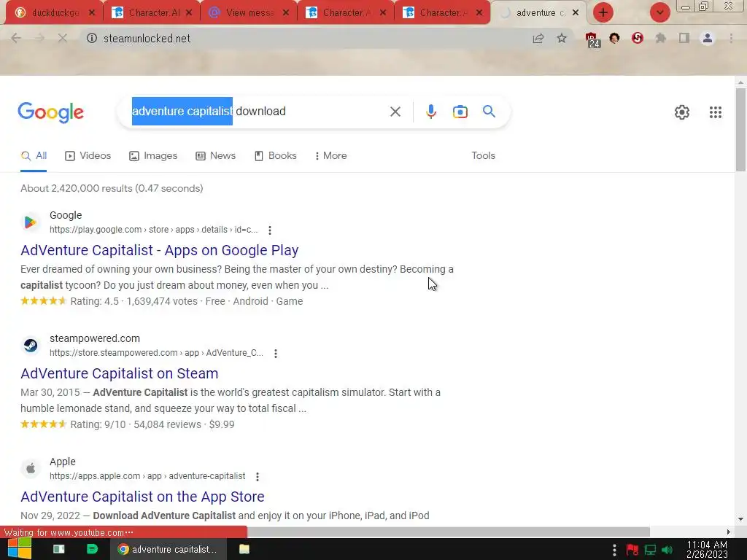
Task: Click the apps.apple.com URL breadcrumb
Action: (x=147, y=476)
